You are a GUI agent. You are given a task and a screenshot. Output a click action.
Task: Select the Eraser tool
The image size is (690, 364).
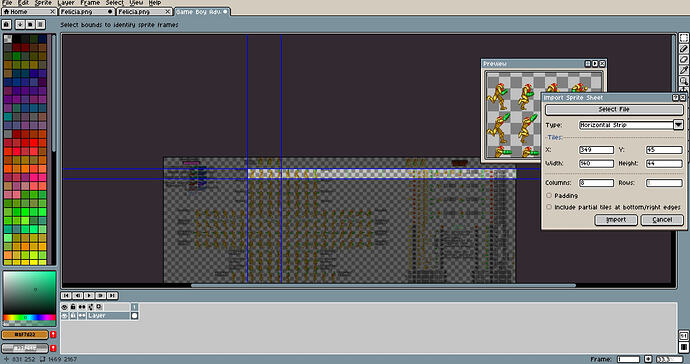(683, 59)
